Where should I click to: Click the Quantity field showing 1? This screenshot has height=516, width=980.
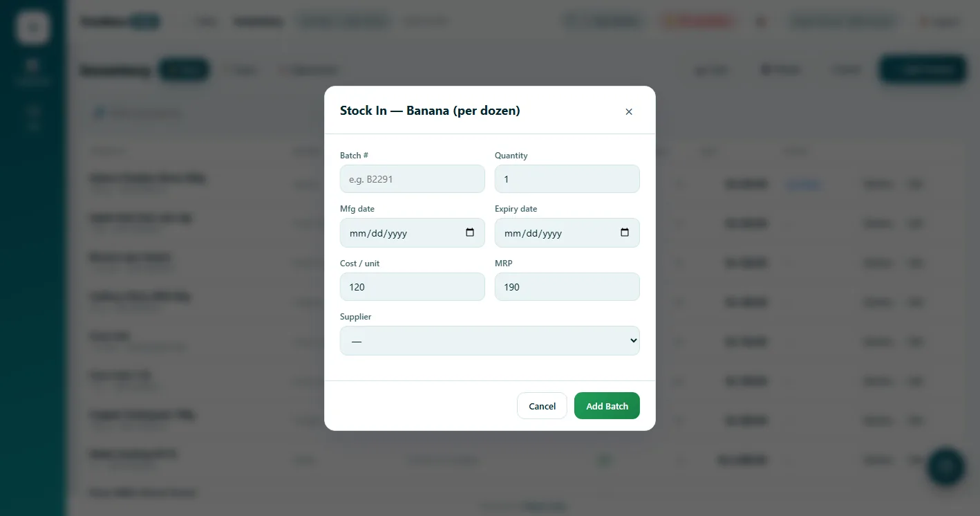pos(567,178)
